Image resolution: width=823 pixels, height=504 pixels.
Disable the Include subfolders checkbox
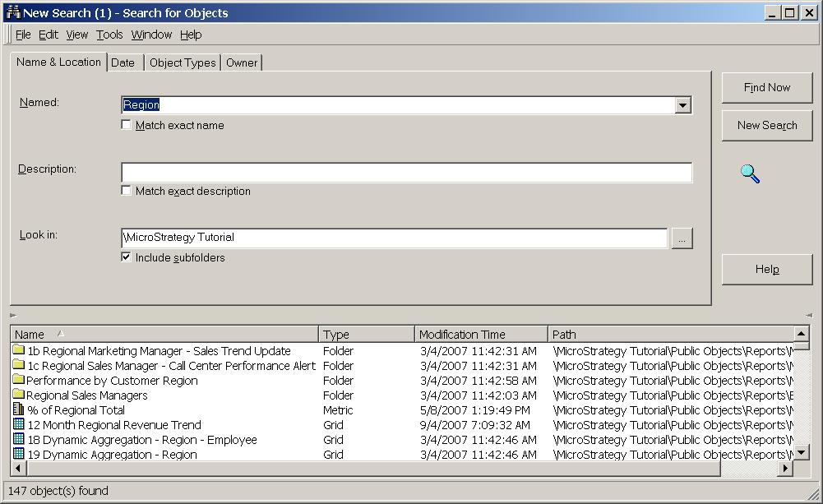pos(126,257)
